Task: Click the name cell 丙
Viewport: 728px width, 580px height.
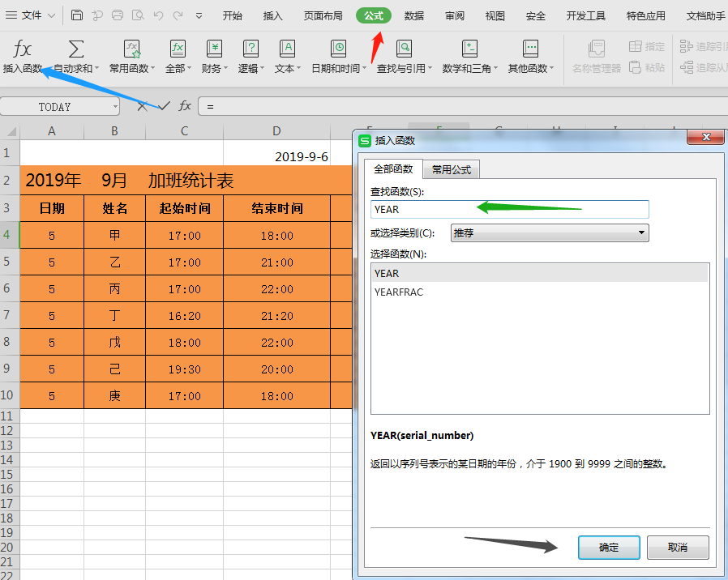Action: pos(114,288)
